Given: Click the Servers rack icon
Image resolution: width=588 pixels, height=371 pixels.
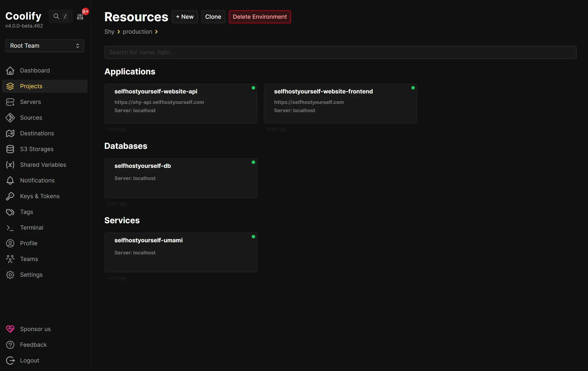Looking at the screenshot, I should [x=10, y=102].
